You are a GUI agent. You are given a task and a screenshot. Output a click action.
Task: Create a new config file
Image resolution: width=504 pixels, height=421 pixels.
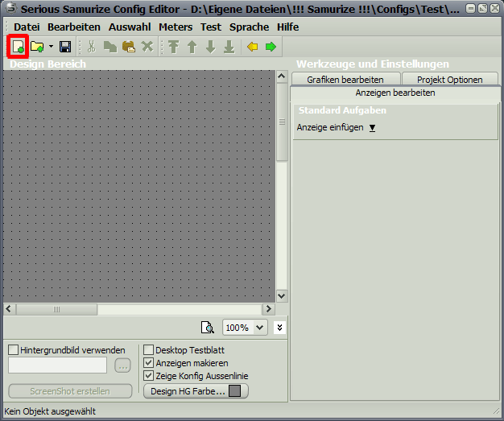click(18, 47)
